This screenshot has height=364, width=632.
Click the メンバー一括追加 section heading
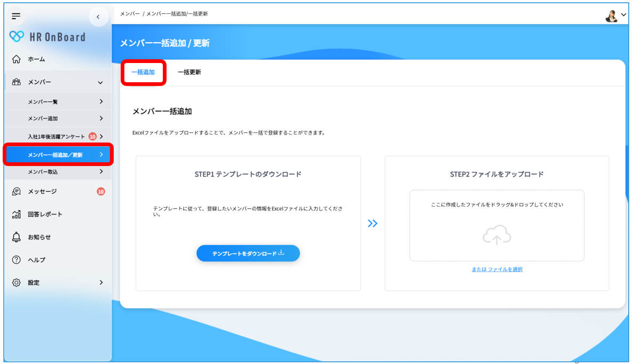[162, 111]
